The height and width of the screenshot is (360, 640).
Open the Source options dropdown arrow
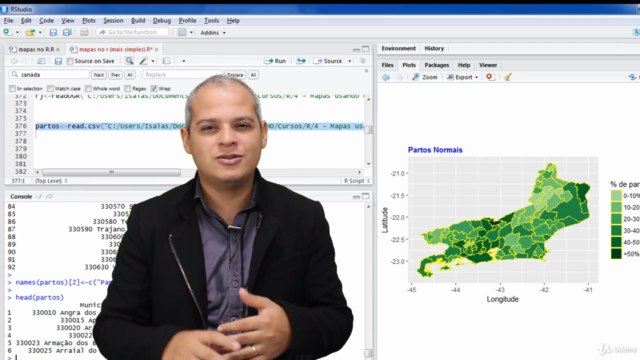coord(349,61)
